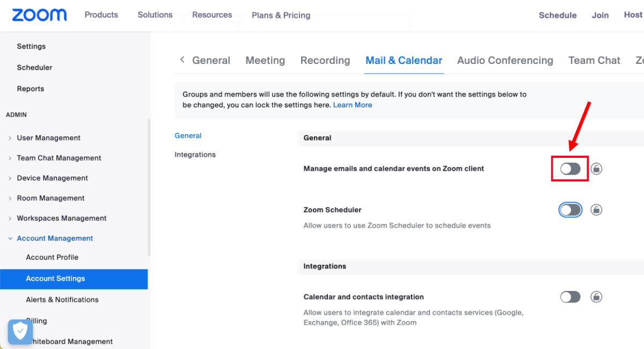644x349 pixels.
Task: Click lock icon for Calendar and contacts integration
Action: (596, 297)
